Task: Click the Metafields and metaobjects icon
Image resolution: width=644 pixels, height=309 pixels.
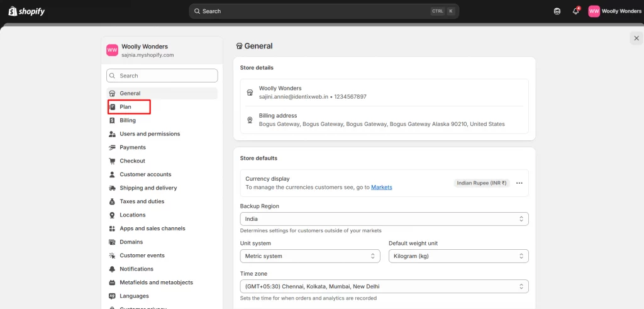Action: [x=112, y=283]
